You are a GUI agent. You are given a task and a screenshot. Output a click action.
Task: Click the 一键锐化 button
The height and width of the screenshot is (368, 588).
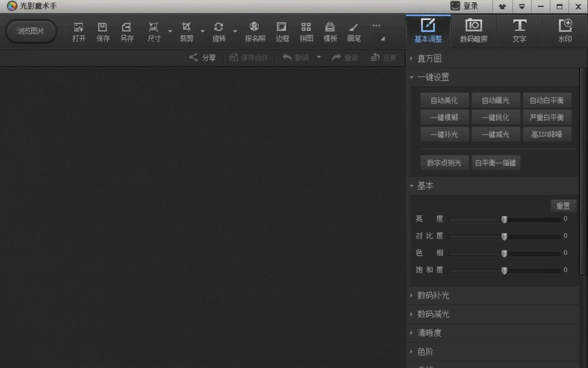click(x=496, y=117)
